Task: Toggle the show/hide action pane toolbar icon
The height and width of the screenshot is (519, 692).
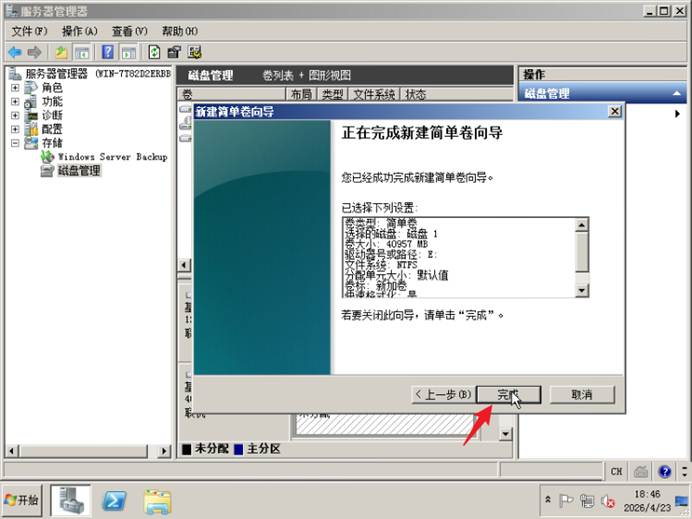Action: point(128,53)
